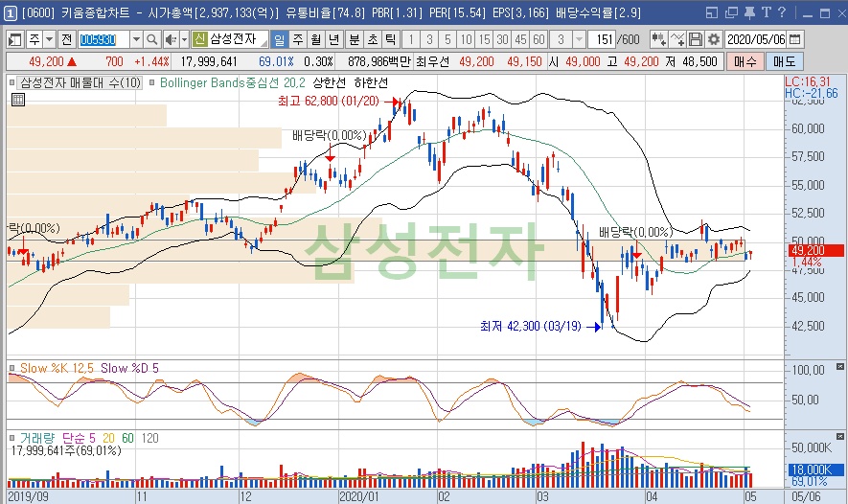Open the calendar date picker icon

tap(795, 39)
